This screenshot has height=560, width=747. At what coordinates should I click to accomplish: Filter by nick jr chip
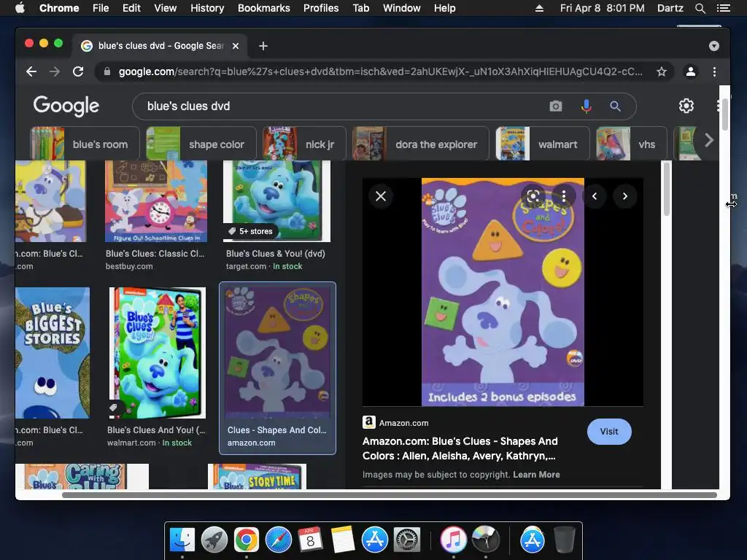pyautogui.click(x=304, y=144)
